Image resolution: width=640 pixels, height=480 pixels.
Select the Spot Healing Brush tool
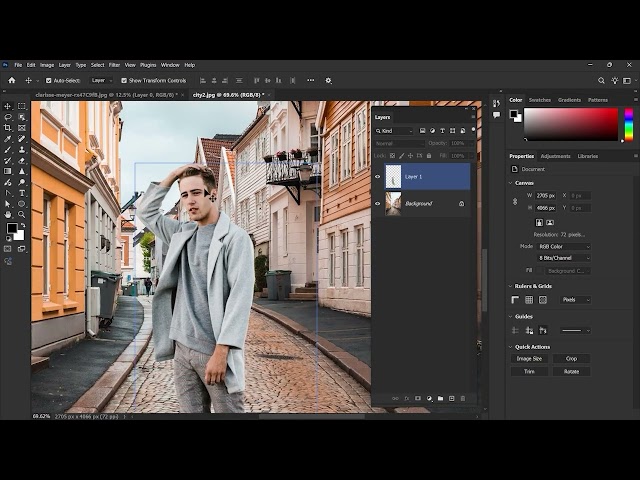click(22, 139)
